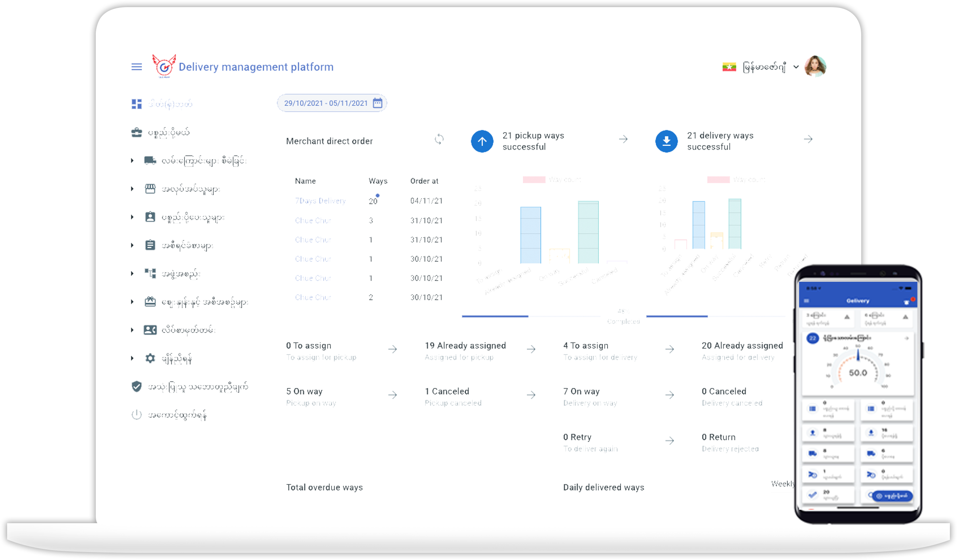Click the calendar icon in date range

[x=378, y=103]
